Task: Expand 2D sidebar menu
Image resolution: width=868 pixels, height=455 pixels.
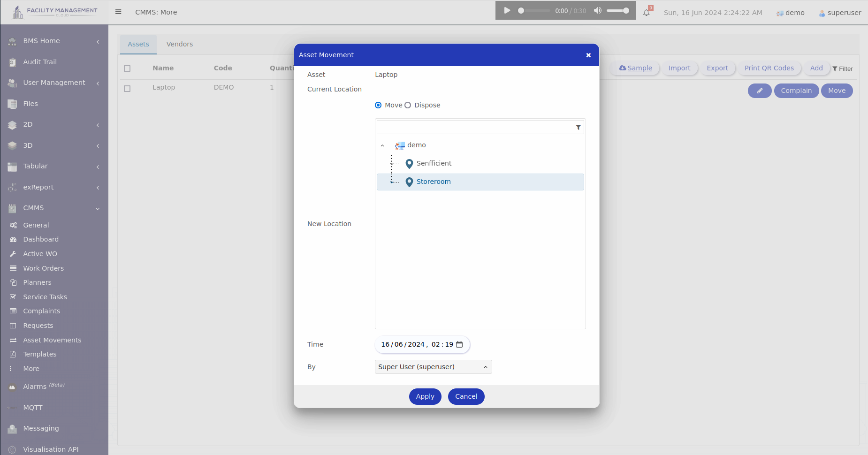Action: pos(54,124)
